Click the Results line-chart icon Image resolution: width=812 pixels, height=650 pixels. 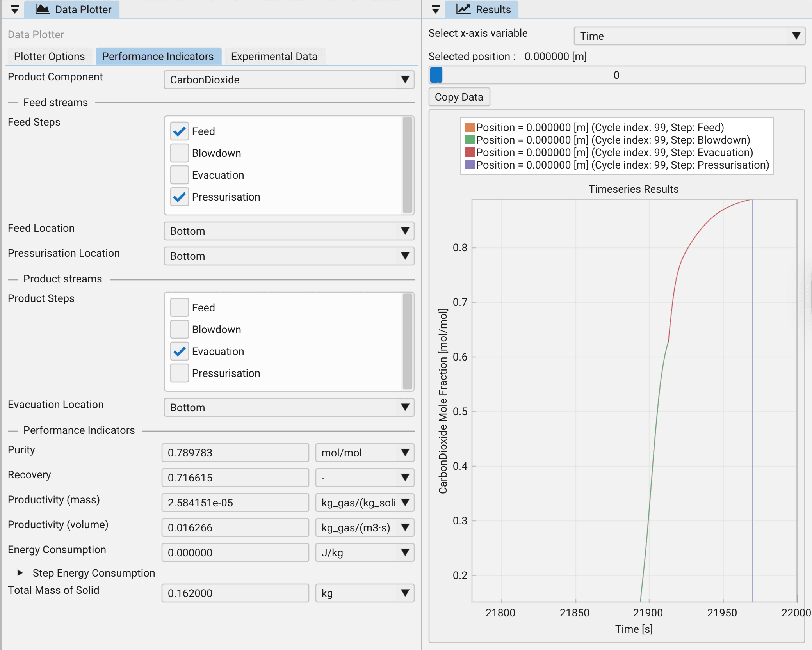(x=463, y=9)
